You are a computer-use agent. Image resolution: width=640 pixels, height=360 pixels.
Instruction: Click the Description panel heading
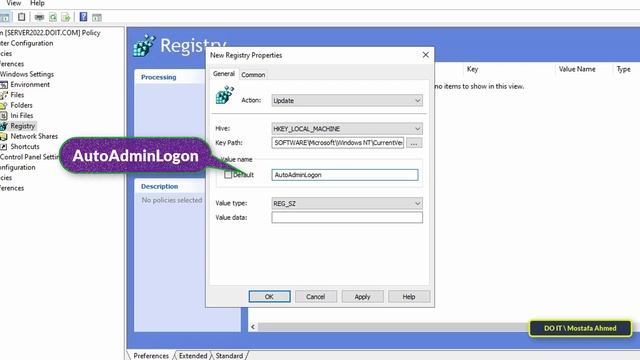[159, 186]
